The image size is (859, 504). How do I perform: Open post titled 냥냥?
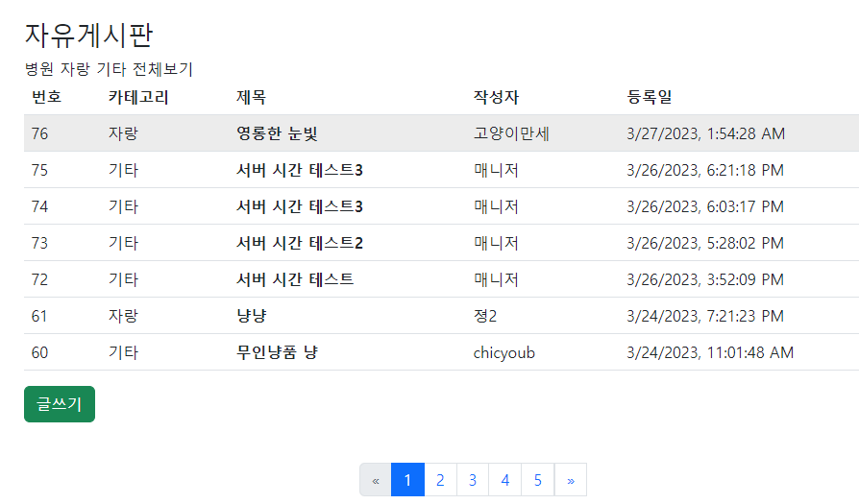(251, 316)
